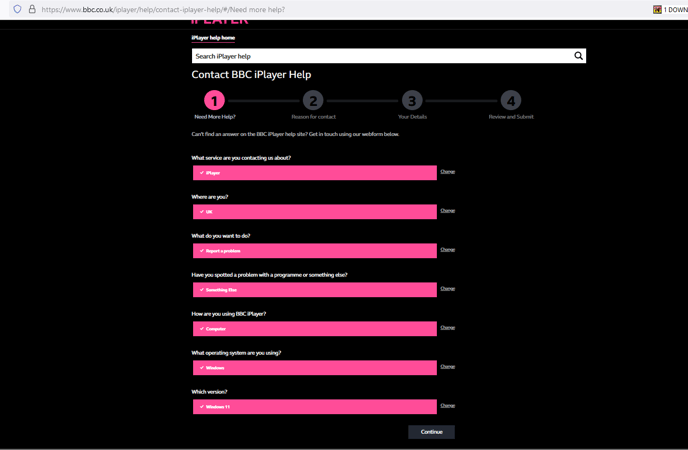Change the Windows 11 version answer
The width and height of the screenshot is (688, 450).
pos(447,406)
